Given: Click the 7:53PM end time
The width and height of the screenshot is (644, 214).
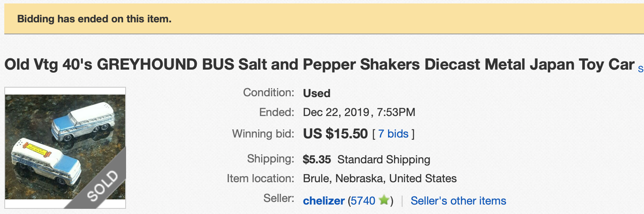Looking at the screenshot, I should click(396, 113).
